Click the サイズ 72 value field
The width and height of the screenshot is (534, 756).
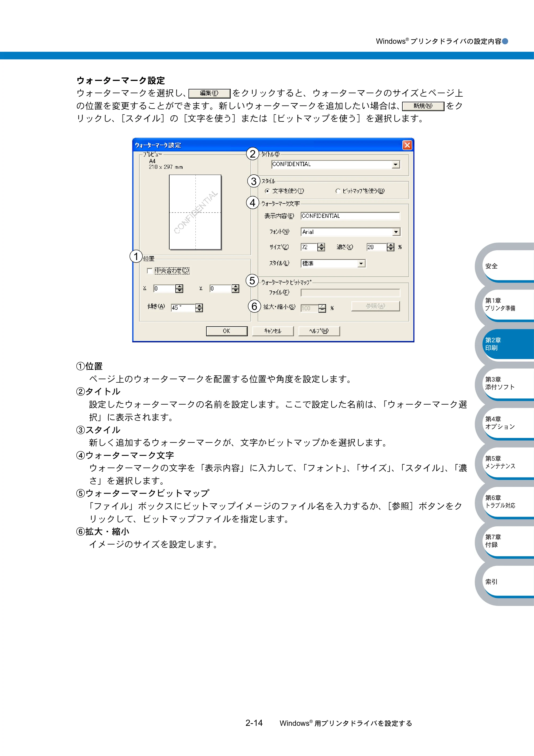[309, 247]
